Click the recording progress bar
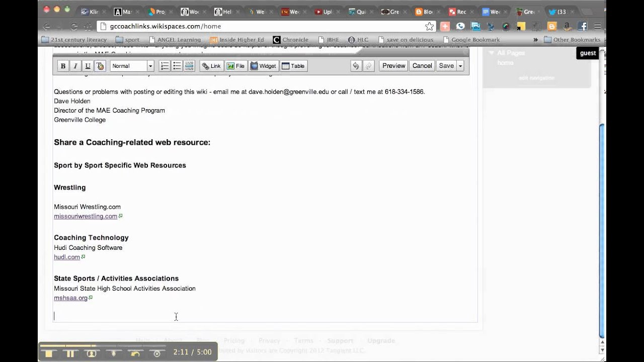The width and height of the screenshot is (644, 362). point(103,346)
